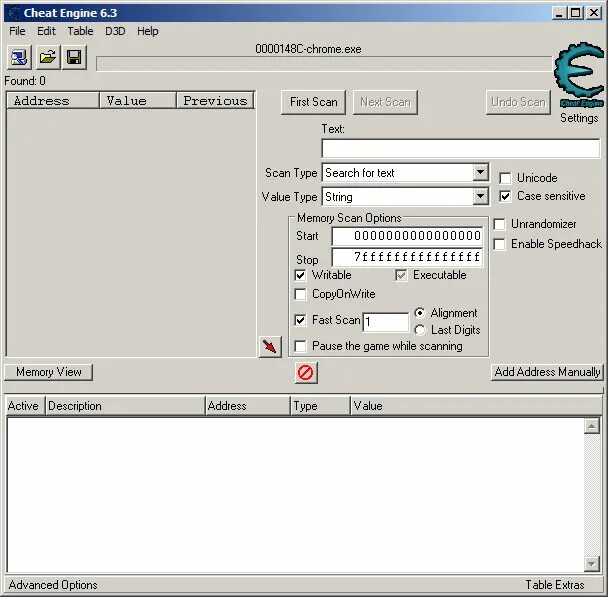Open the D3D menu
Image resolution: width=608 pixels, height=597 pixels.
tap(115, 31)
